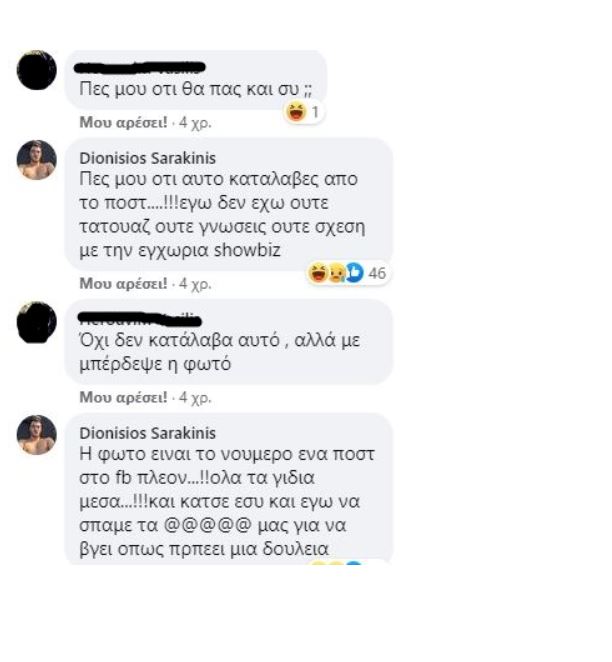This screenshot has height=662, width=612.
Task: Click the blue thumbs-up reaction icon
Action: (x=355, y=273)
